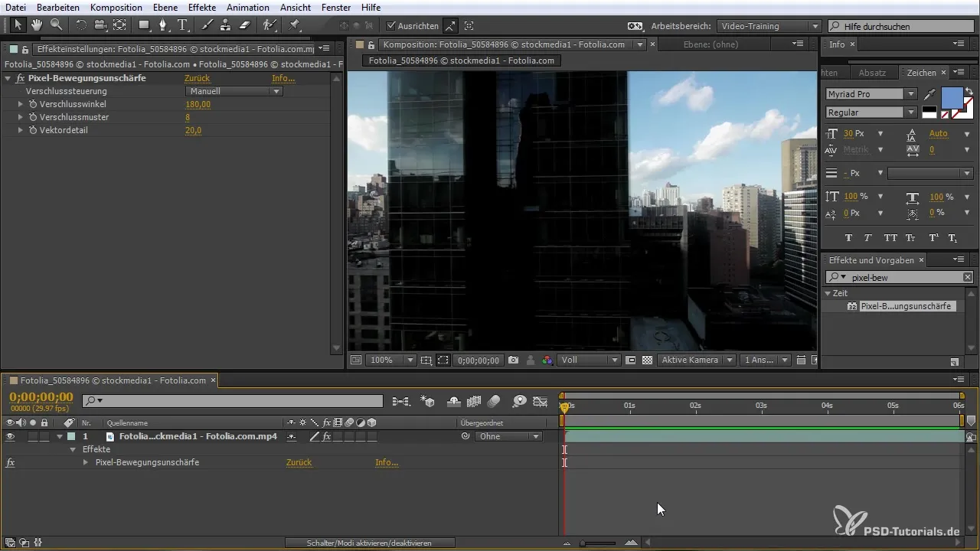This screenshot has width=980, height=551.
Task: Open the Verschlusssteuerung Manuell dropdown
Action: 234,91
